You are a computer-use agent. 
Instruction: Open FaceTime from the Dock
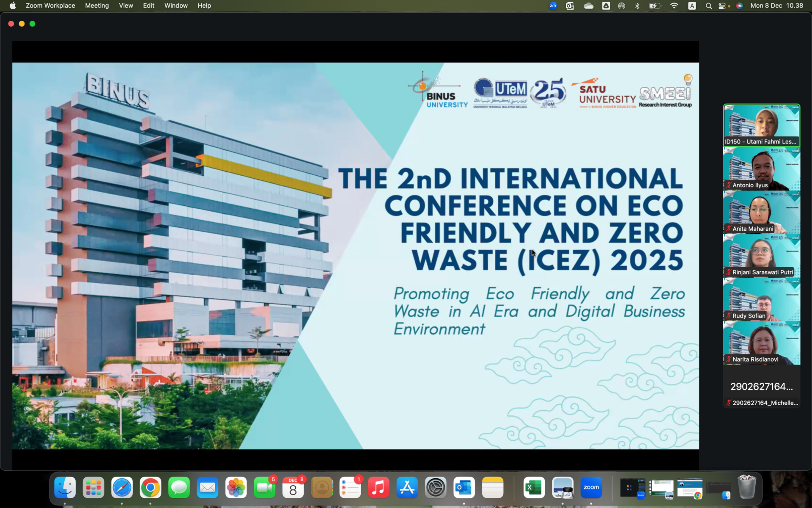(x=264, y=488)
